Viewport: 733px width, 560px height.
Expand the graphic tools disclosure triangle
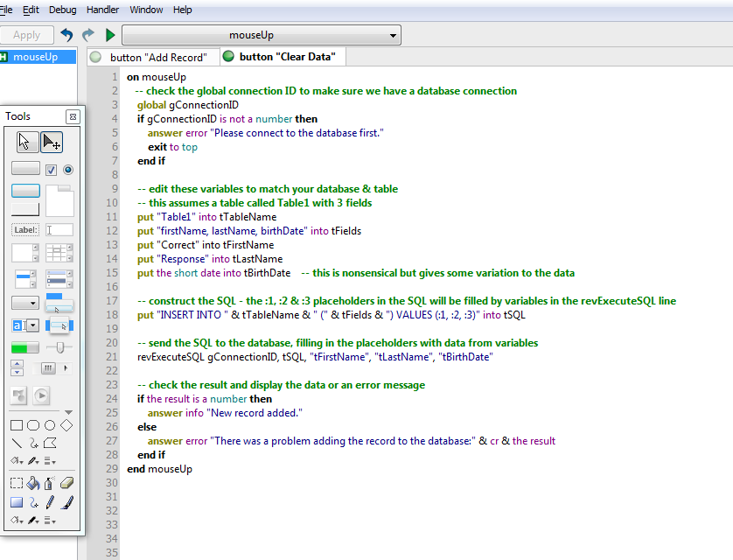click(68, 411)
